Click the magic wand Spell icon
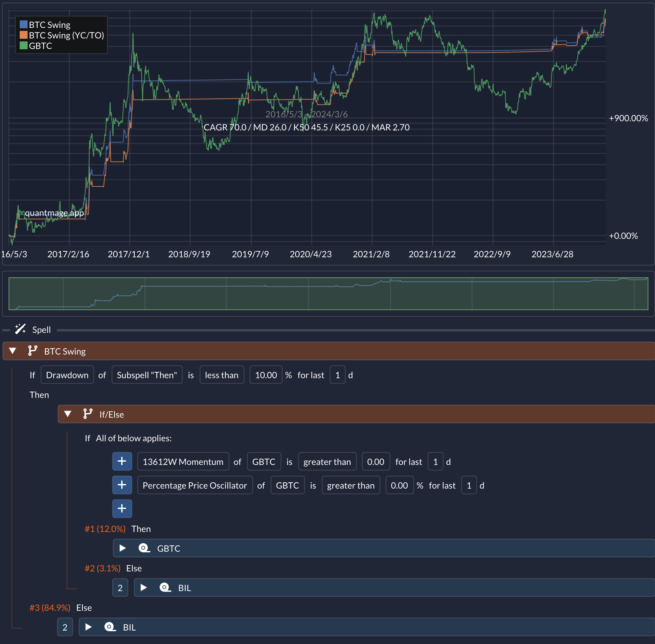The image size is (655, 644). (x=20, y=329)
